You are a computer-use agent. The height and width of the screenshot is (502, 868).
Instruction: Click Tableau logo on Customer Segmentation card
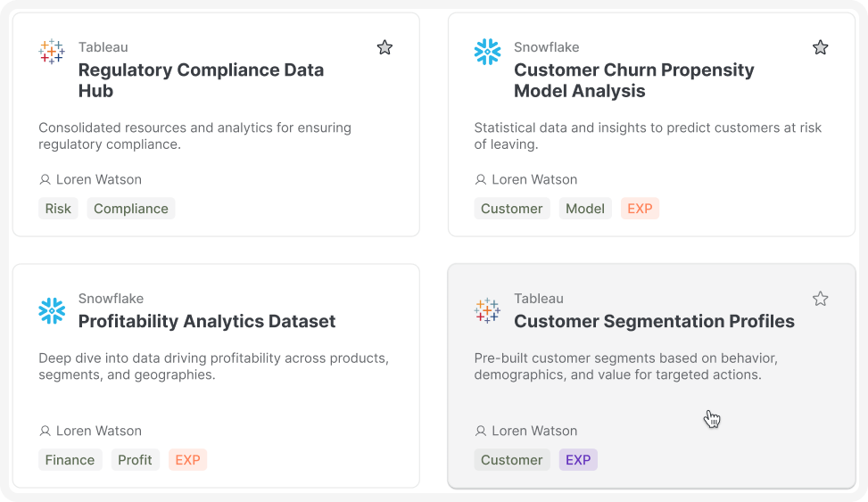click(x=487, y=310)
